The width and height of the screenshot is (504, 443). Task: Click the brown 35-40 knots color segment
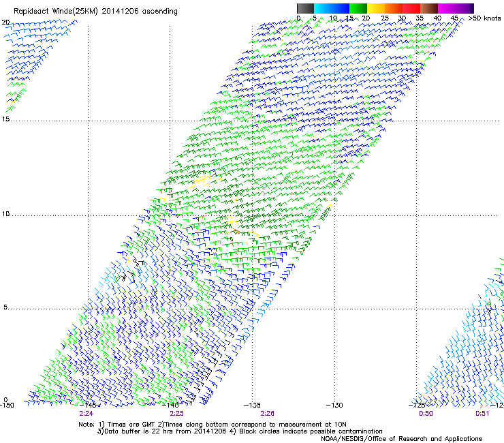click(x=429, y=8)
